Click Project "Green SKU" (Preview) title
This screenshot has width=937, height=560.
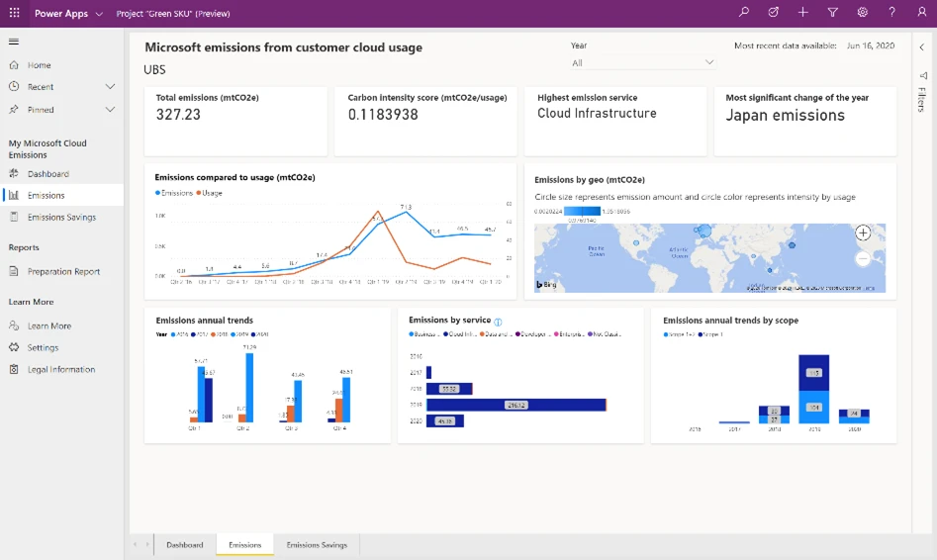click(x=173, y=13)
